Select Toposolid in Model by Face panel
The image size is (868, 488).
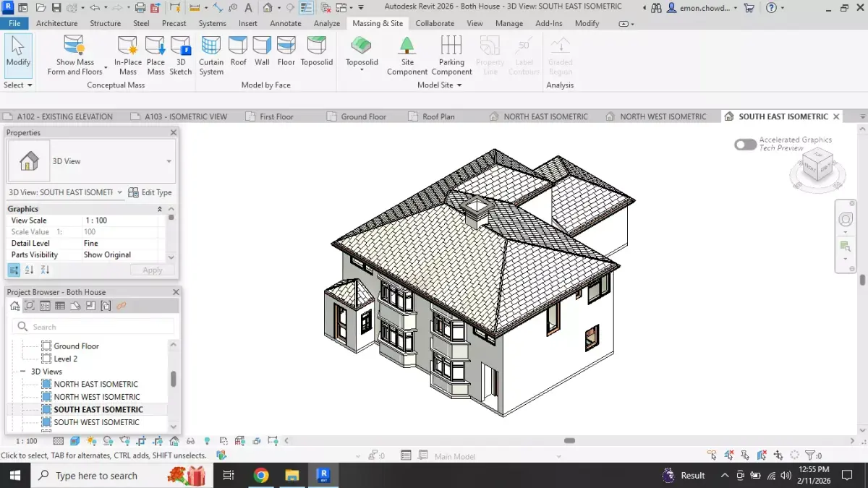coord(317,51)
